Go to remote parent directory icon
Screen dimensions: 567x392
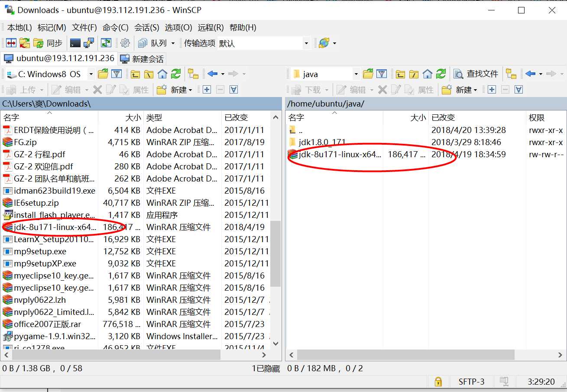click(401, 74)
